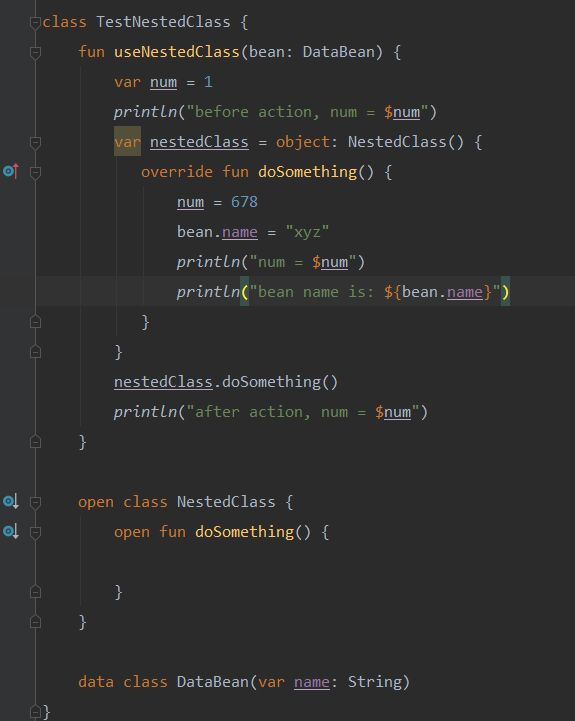Click the name property in data class DataBean
This screenshot has height=721, width=575.
coord(312,681)
